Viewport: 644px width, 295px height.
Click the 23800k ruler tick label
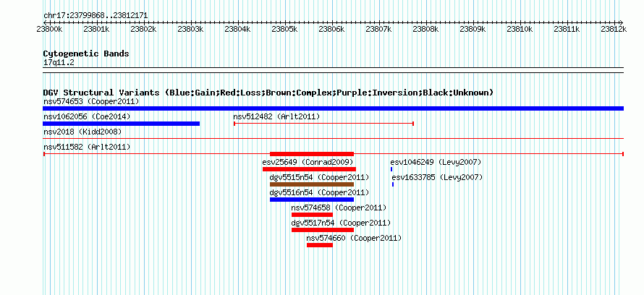49,29
